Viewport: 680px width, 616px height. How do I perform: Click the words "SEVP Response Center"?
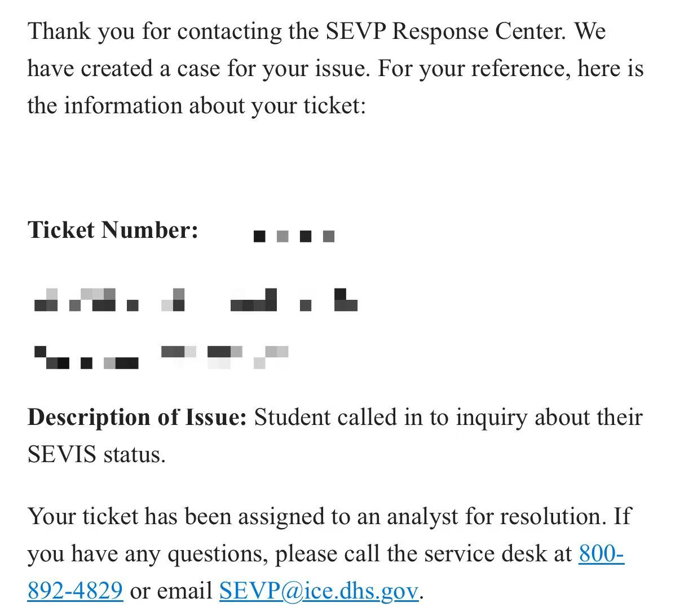[445, 31]
